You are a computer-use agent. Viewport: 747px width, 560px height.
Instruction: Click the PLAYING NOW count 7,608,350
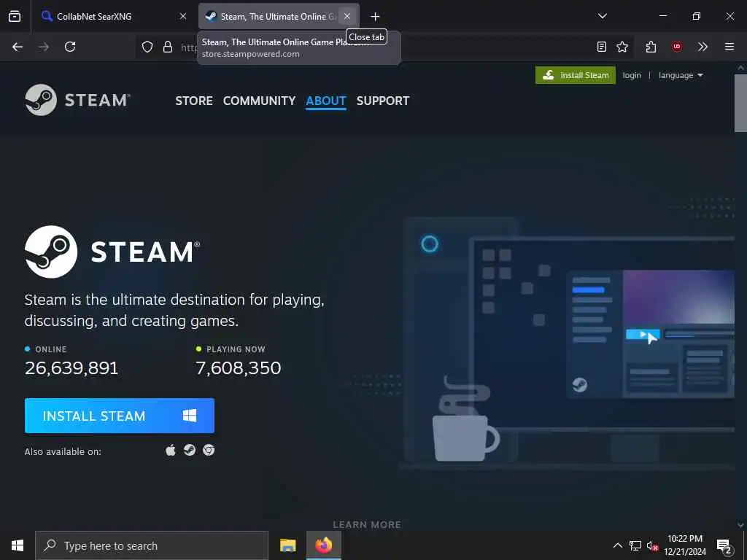[239, 368]
